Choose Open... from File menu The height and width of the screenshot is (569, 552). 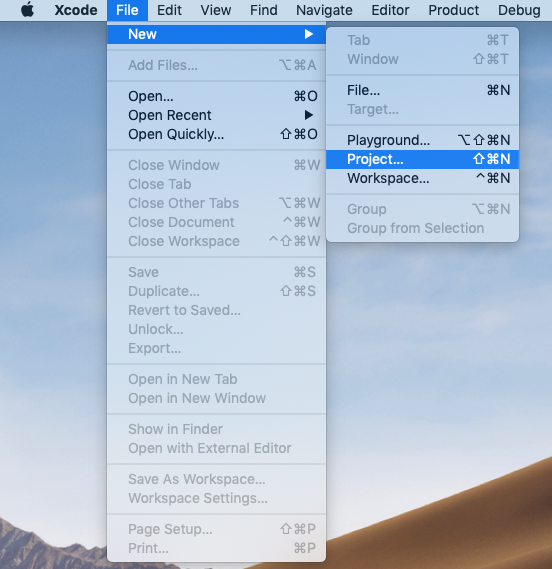click(x=216, y=96)
